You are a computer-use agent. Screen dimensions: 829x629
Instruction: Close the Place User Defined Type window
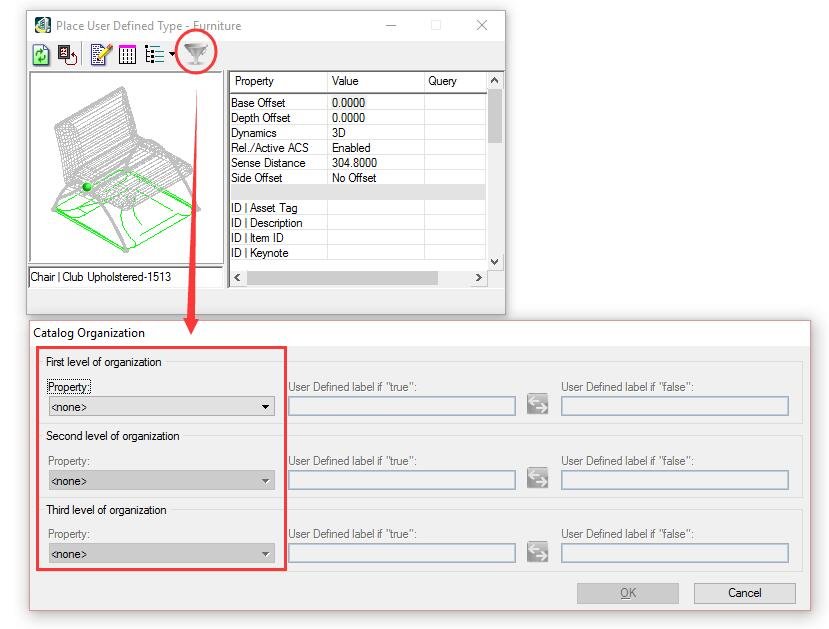[x=482, y=25]
